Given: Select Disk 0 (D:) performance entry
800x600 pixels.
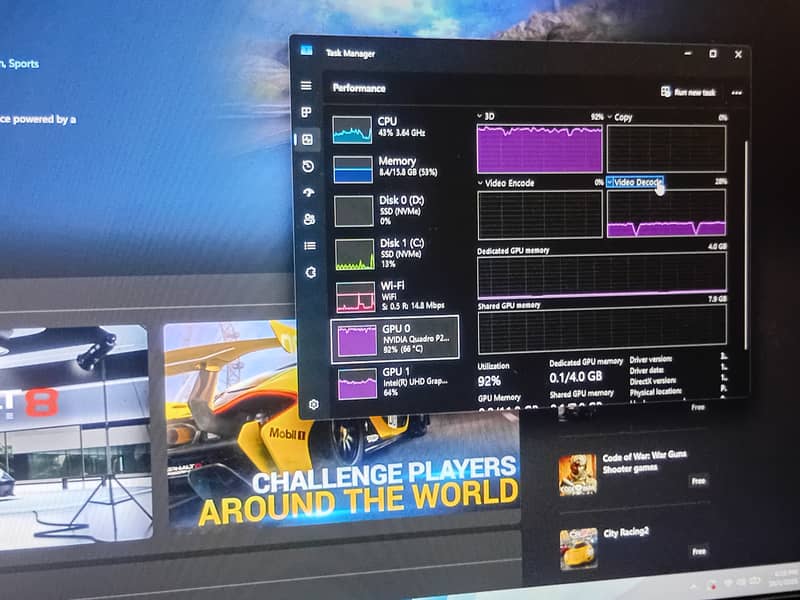Looking at the screenshot, I should (x=395, y=210).
